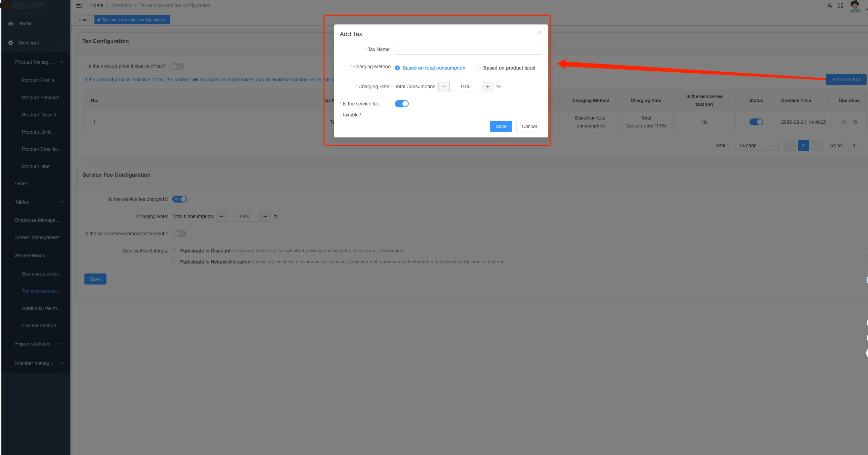Click the Go to page number field
This screenshot has height=455, width=868.
coord(854,145)
